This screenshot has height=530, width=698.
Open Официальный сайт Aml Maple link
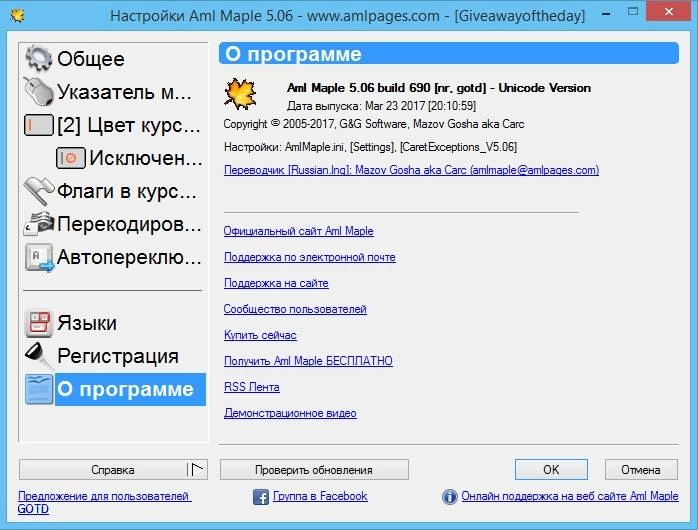coord(298,231)
